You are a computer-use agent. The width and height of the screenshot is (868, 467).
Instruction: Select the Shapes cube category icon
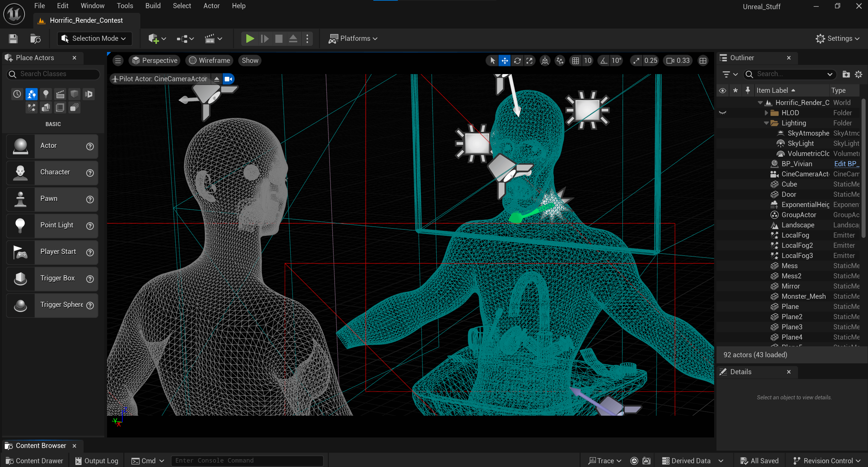tap(74, 94)
